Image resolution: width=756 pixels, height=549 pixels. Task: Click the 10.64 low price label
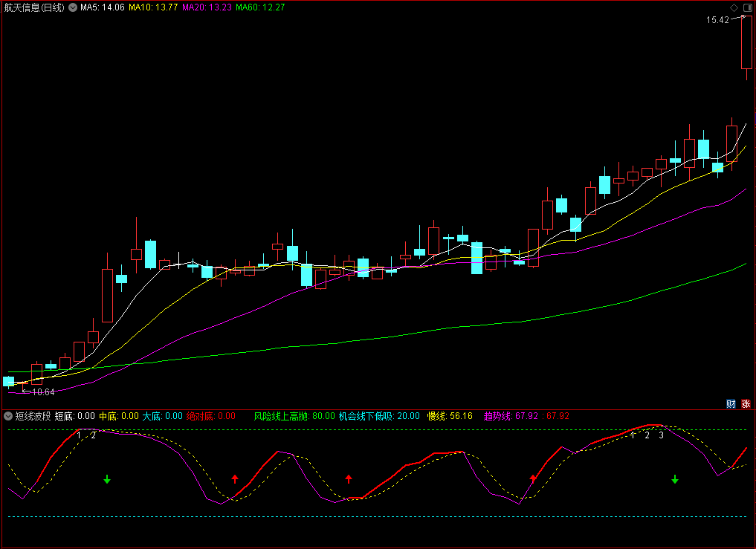43,392
